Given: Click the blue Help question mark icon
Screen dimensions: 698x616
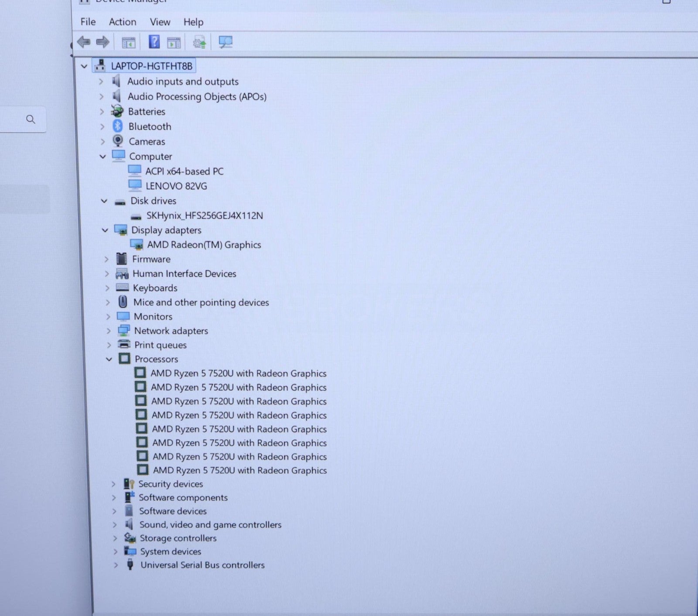Looking at the screenshot, I should [154, 42].
